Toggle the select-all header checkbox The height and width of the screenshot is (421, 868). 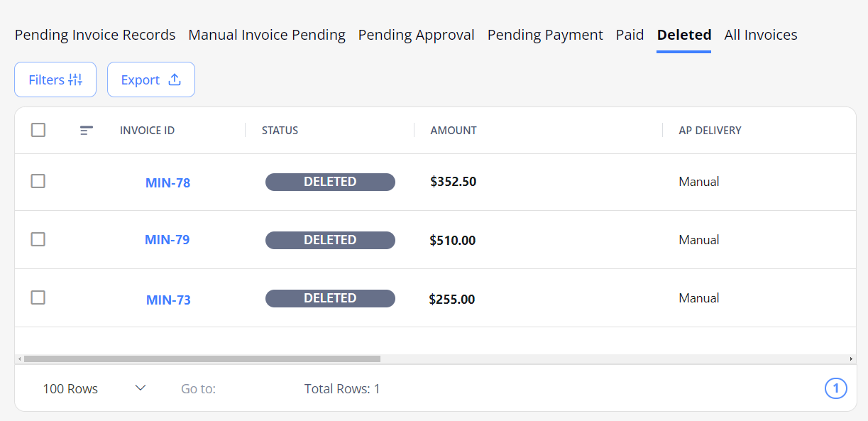[x=38, y=130]
